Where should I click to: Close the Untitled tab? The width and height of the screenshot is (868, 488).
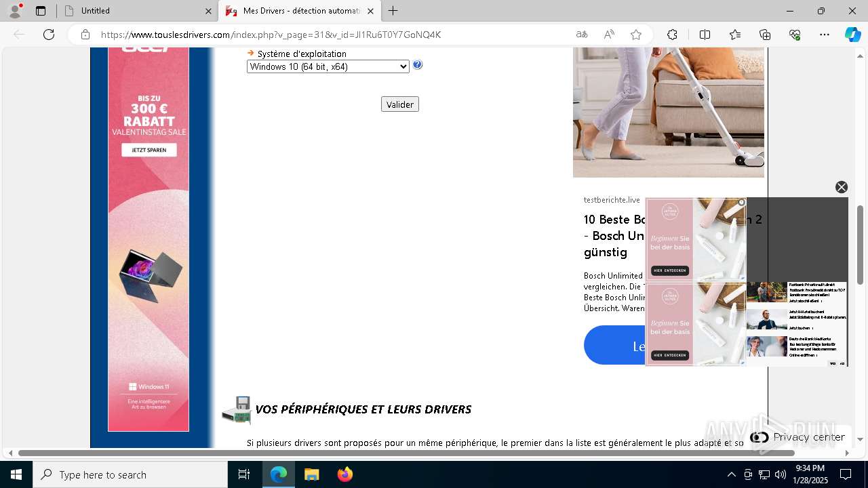point(208,11)
